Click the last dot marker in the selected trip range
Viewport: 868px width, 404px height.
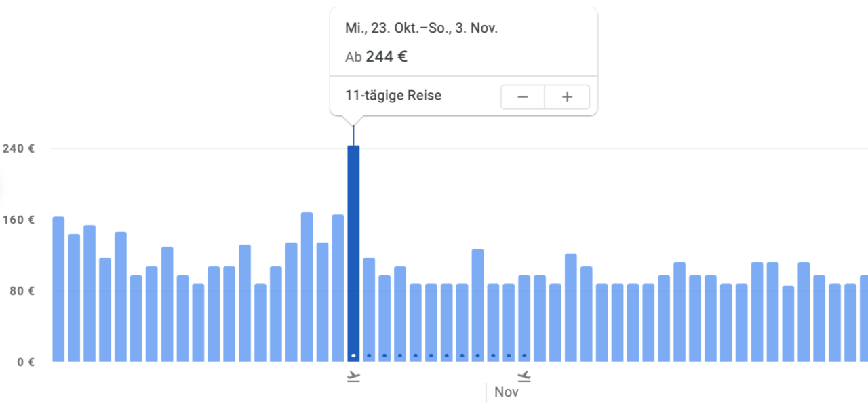523,354
